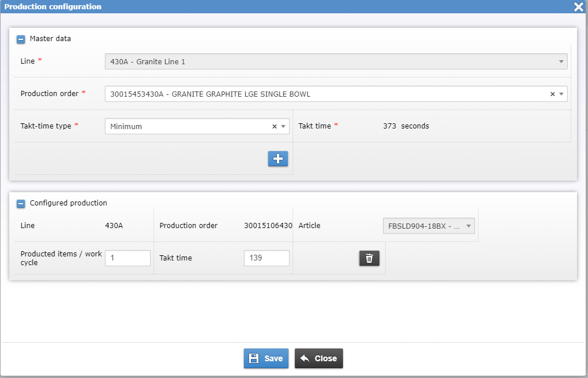Viewport: 588px width, 378px height.
Task: Click the blue plus add button
Action: point(278,159)
